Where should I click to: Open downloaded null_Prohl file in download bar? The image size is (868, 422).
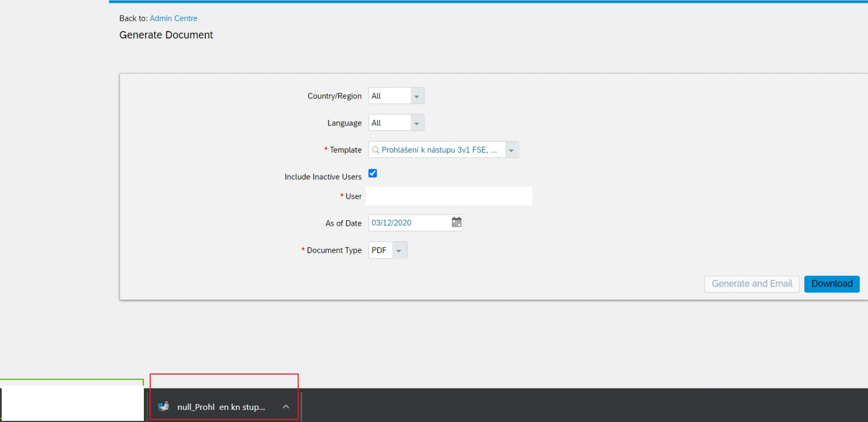tap(221, 407)
